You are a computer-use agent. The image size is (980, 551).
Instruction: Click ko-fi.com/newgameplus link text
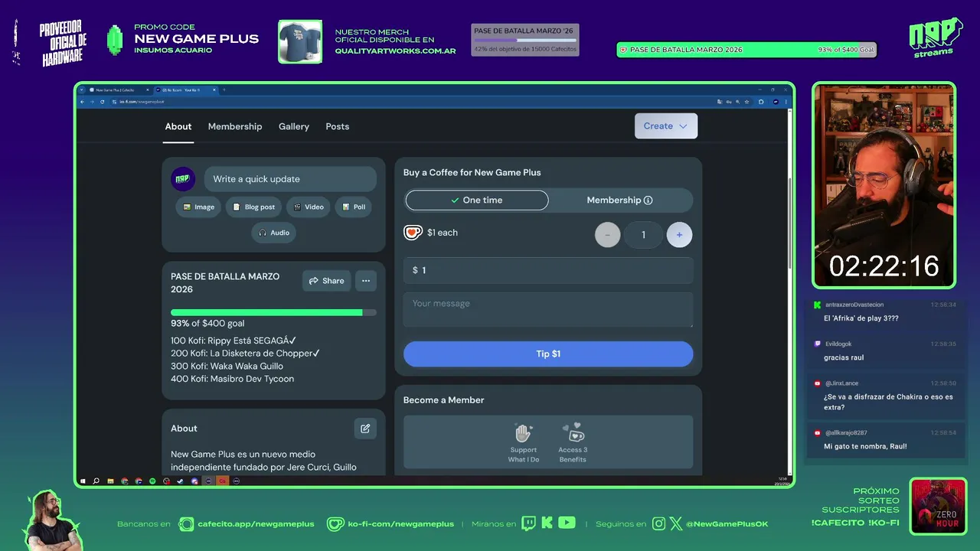pos(400,524)
